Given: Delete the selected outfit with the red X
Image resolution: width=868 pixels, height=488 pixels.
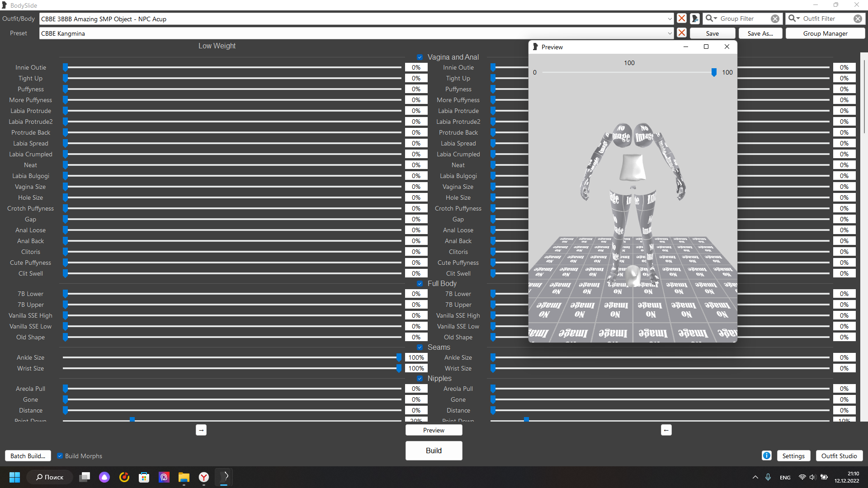Looking at the screenshot, I should click(682, 19).
